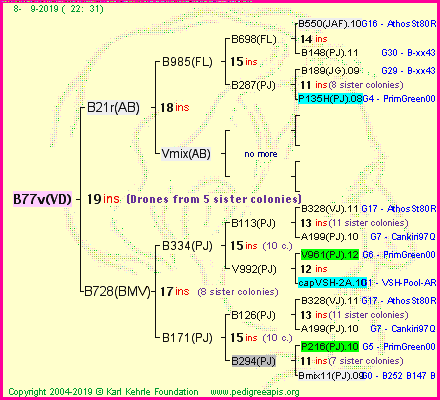The height and width of the screenshot is (400, 440).
Task: Click the 8-9-2019 (22:31) timestamp
Action: tap(59, 8)
